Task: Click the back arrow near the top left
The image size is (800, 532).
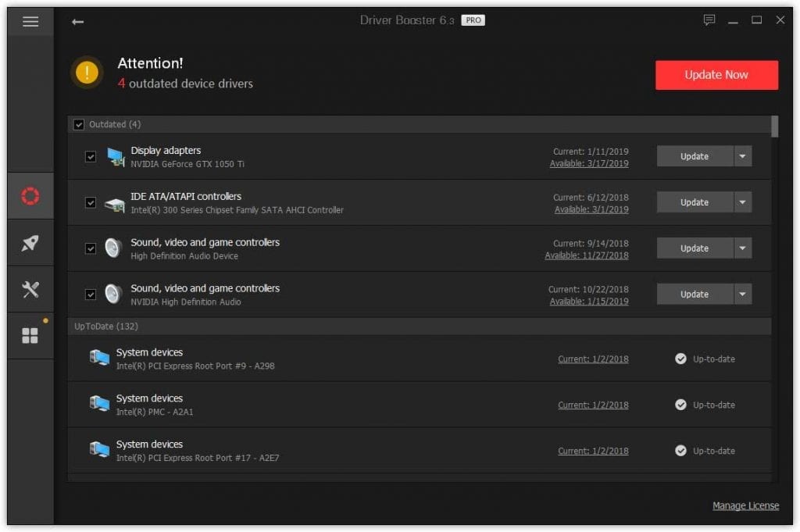Action: point(77,22)
